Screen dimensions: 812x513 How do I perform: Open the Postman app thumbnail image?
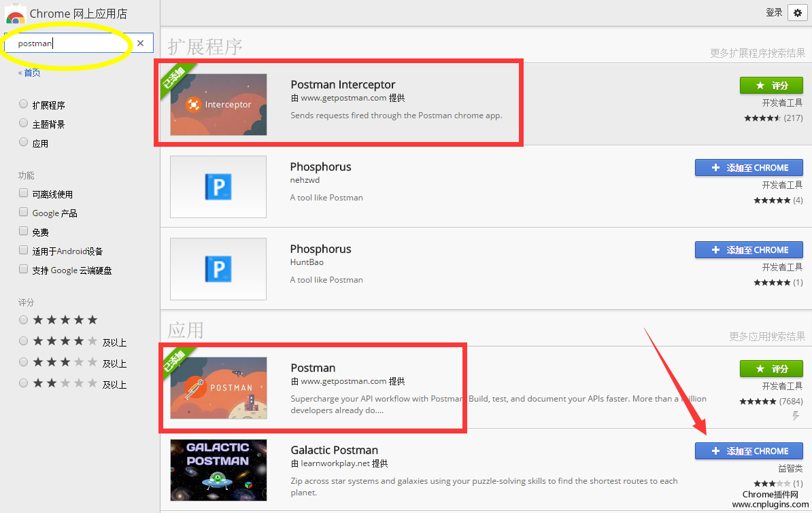(218, 388)
